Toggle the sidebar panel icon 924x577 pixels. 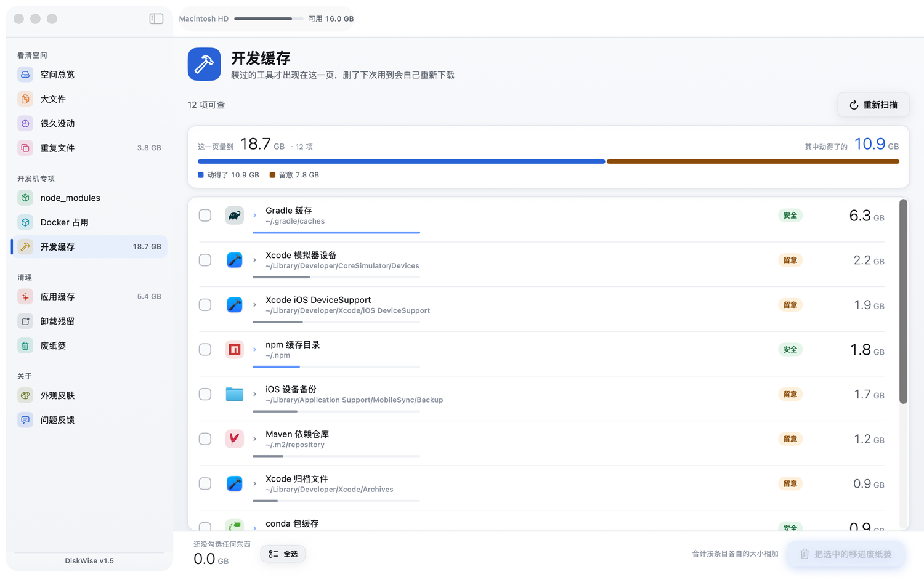[156, 18]
